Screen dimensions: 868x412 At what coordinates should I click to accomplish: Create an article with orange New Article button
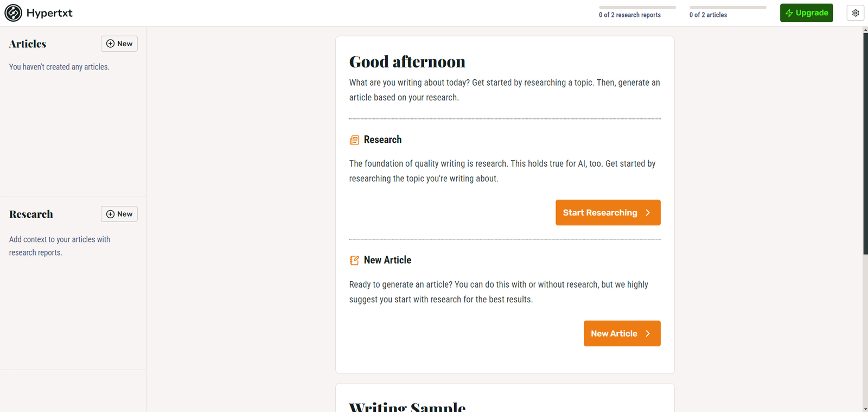[622, 333]
